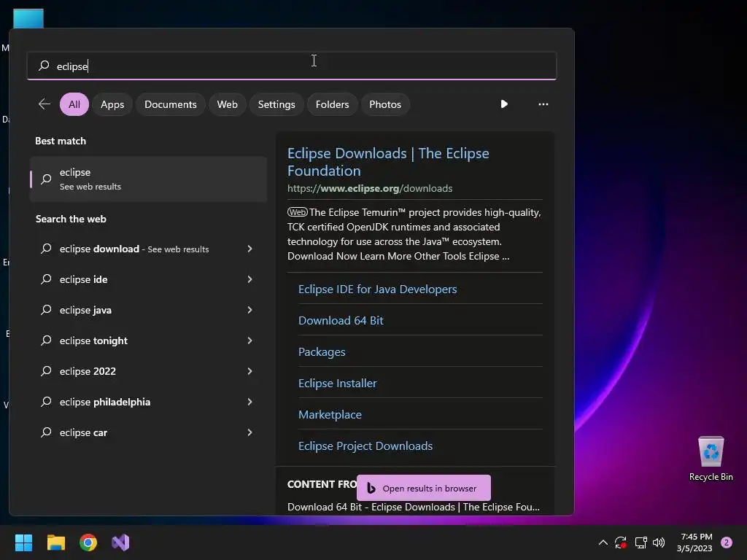The height and width of the screenshot is (560, 747).
Task: Show hidden tray icons chevron
Action: click(603, 542)
